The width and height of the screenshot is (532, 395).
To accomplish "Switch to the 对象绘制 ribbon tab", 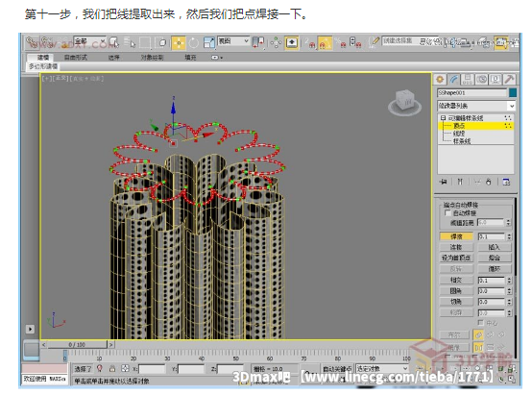I will point(152,58).
